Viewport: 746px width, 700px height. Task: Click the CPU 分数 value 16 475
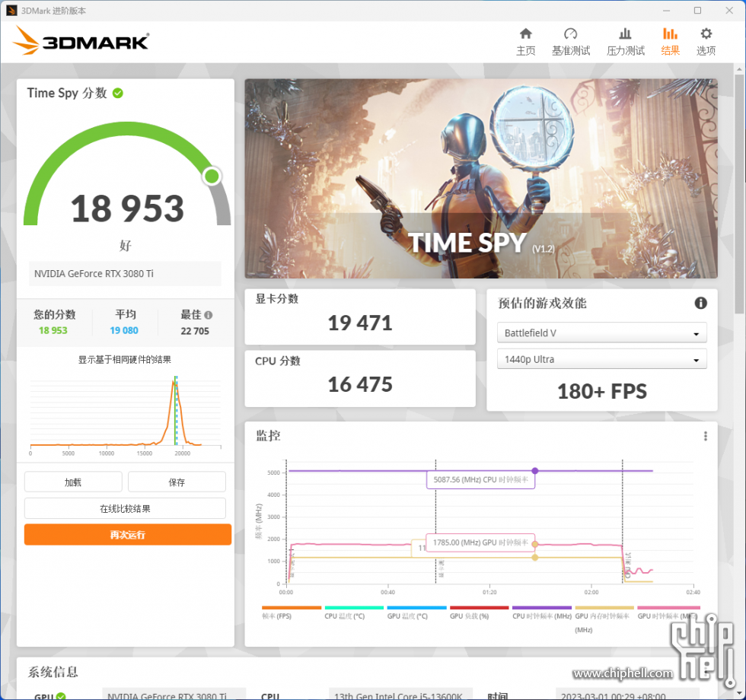(x=360, y=384)
